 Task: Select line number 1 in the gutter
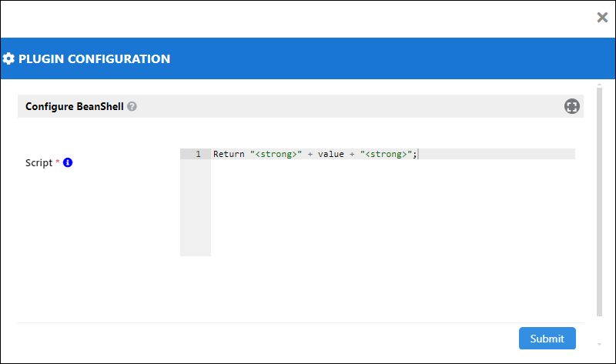198,154
